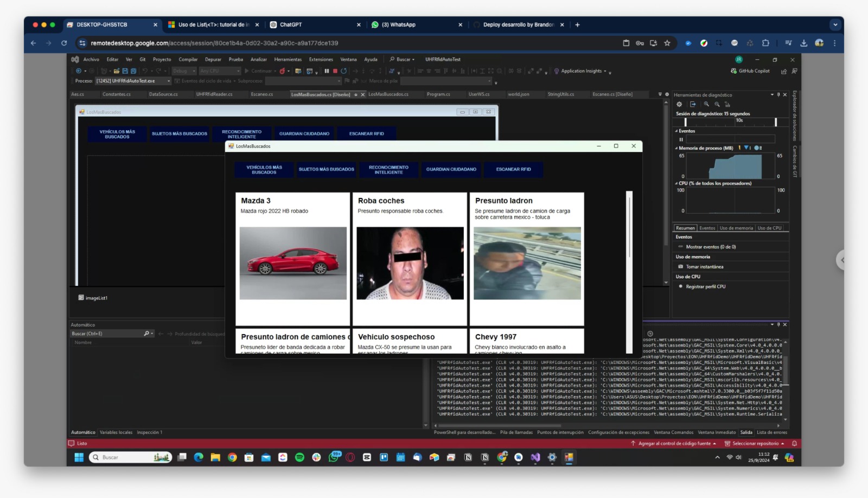Click the JR account avatar in Visual Studio
Image resolution: width=868 pixels, height=498 pixels.
[x=739, y=60]
